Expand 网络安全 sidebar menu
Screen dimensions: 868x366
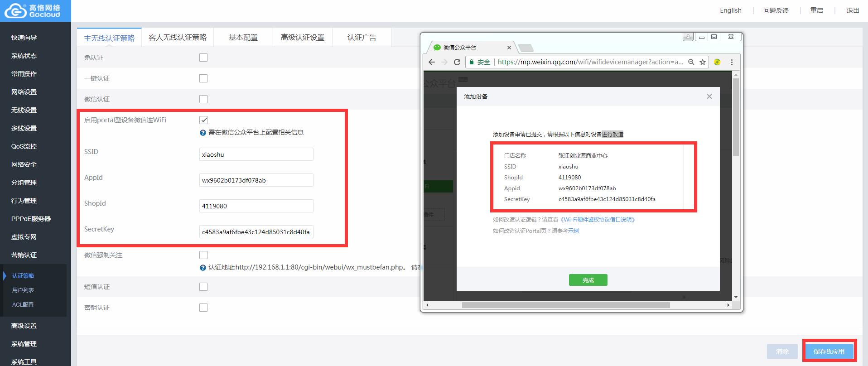pyautogui.click(x=24, y=164)
